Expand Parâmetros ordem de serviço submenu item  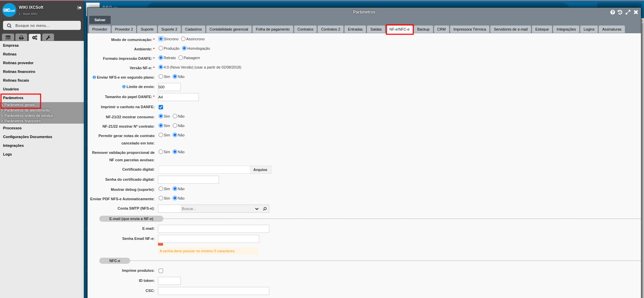29,116
